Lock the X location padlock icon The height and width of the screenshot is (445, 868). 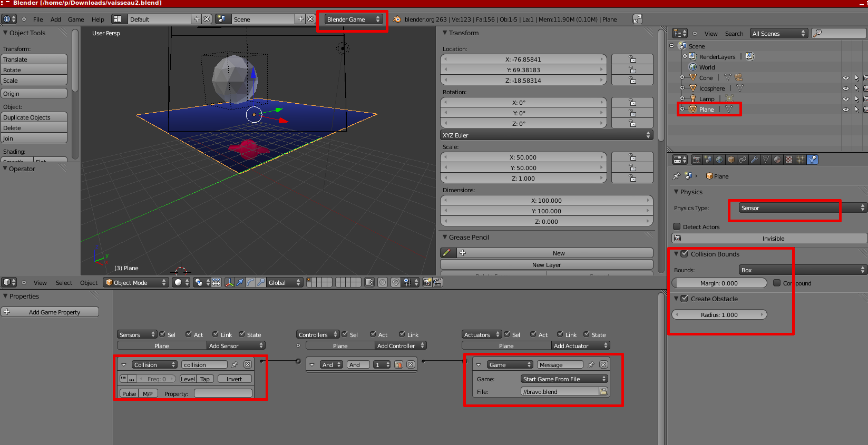click(x=632, y=60)
